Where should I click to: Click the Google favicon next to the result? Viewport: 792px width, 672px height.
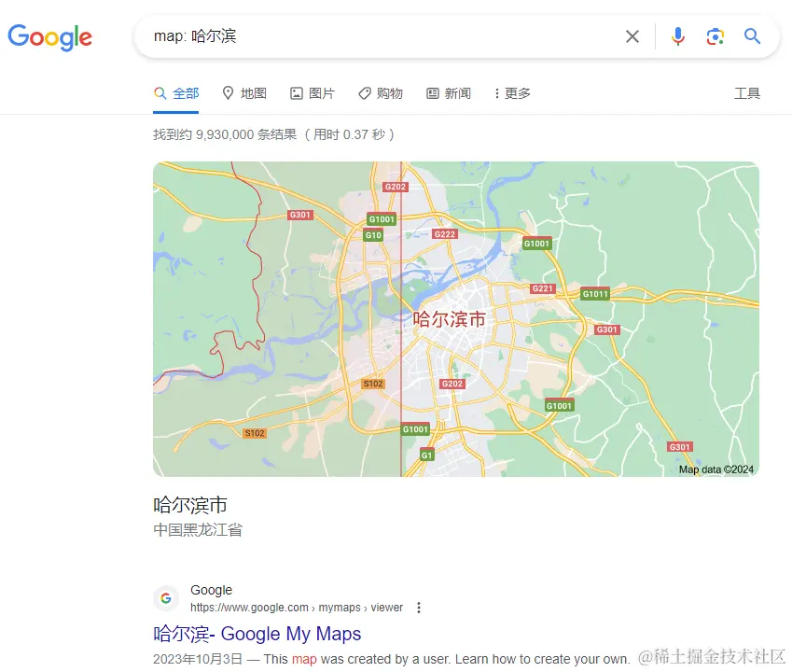click(x=166, y=597)
